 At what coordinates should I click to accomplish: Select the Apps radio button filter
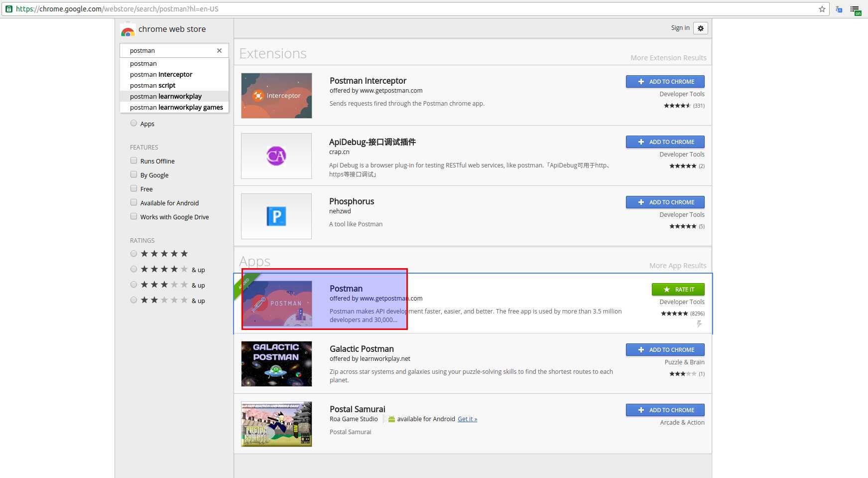click(x=133, y=123)
